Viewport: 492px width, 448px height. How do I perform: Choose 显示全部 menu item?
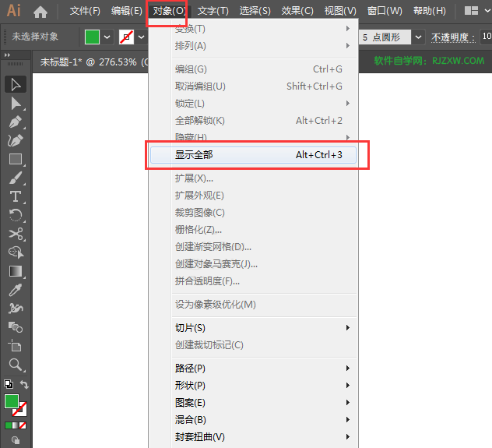tap(253, 155)
